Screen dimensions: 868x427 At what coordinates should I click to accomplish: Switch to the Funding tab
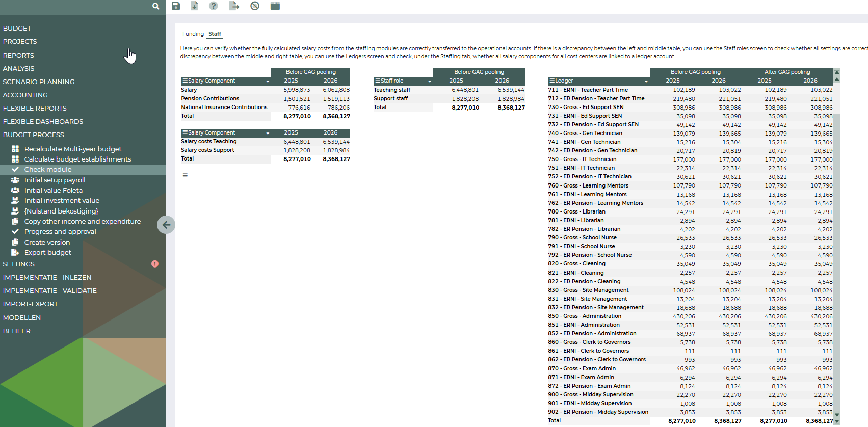193,34
